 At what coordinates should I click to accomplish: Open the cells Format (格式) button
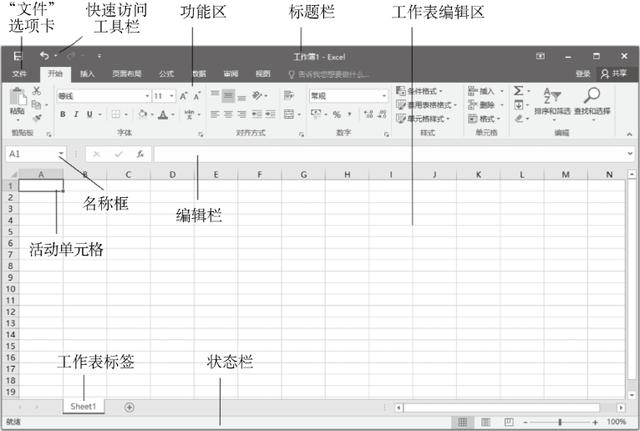click(484, 119)
